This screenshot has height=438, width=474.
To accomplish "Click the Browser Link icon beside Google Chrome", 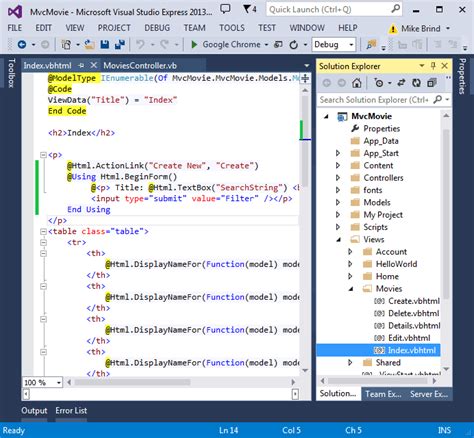I will pyautogui.click(x=278, y=44).
